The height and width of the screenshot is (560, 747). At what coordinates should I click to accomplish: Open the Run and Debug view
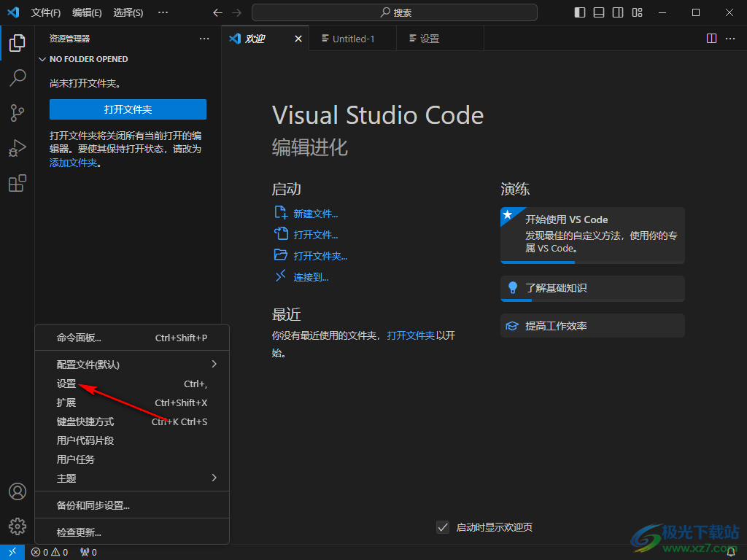pos(18,148)
